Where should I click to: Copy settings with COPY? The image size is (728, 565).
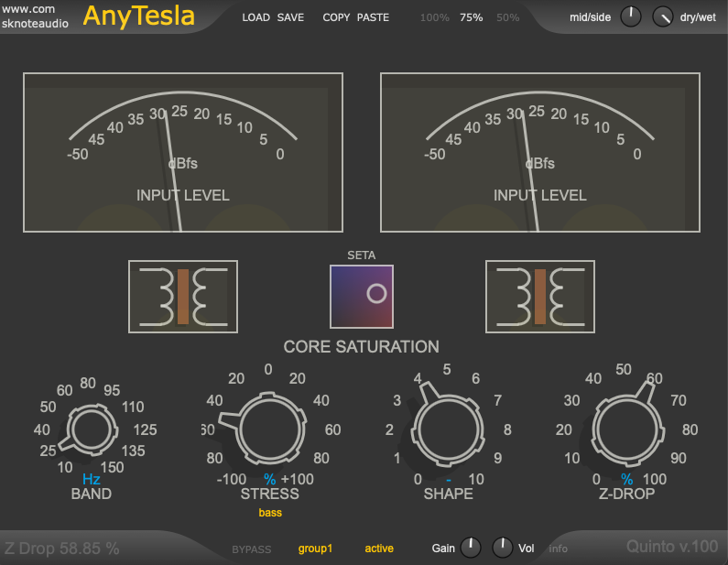(x=336, y=17)
